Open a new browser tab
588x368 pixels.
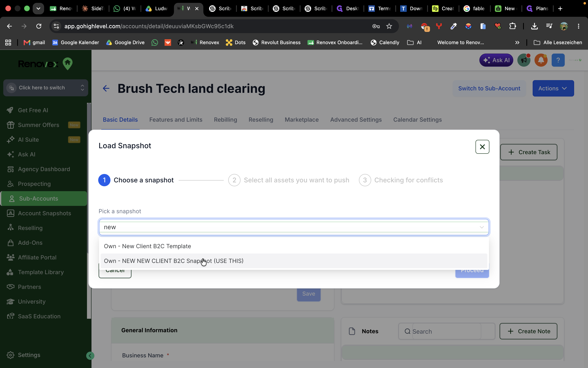click(x=560, y=9)
